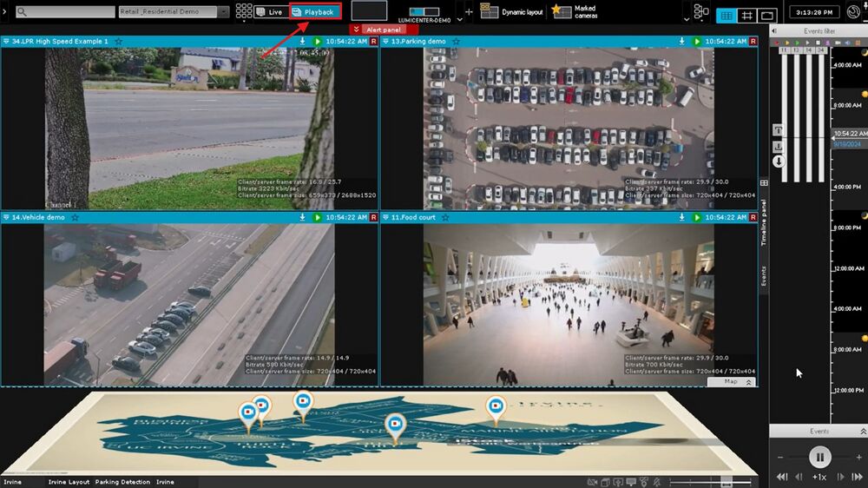Click the plus icon to increase playback speed
Screen dimensions: 868x488
coord(858,458)
